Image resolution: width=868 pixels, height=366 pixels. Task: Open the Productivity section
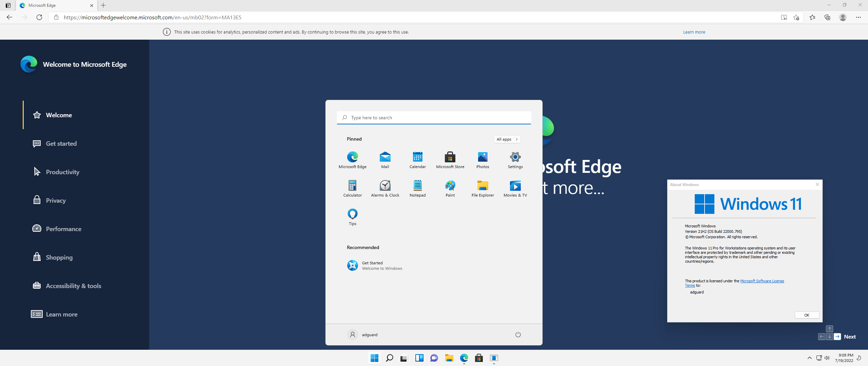[x=56, y=172]
